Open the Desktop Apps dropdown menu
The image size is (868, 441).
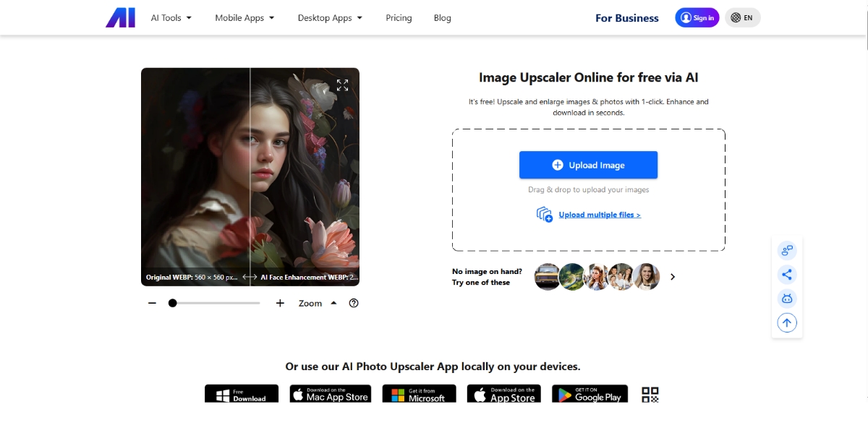[x=331, y=18]
